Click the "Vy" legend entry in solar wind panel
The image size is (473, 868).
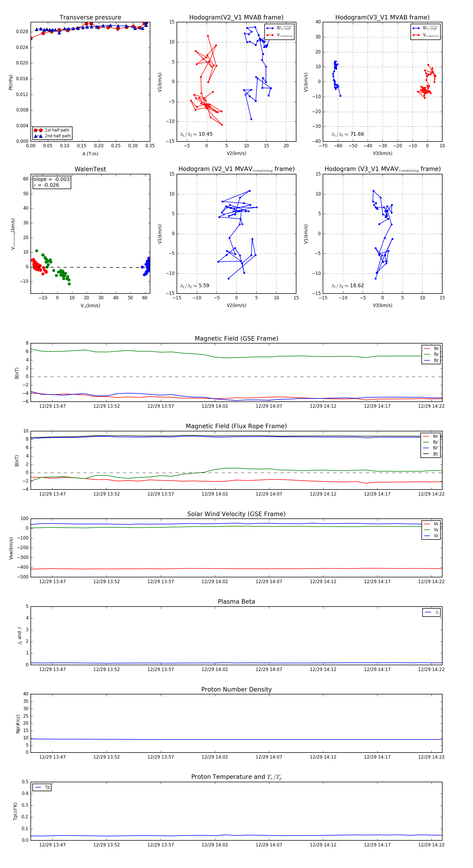431,530
